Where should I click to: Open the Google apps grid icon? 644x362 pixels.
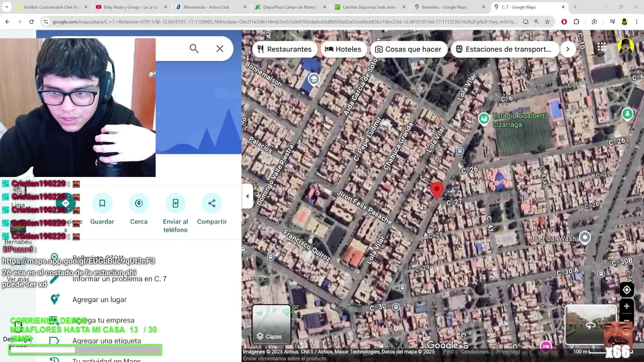point(602,47)
